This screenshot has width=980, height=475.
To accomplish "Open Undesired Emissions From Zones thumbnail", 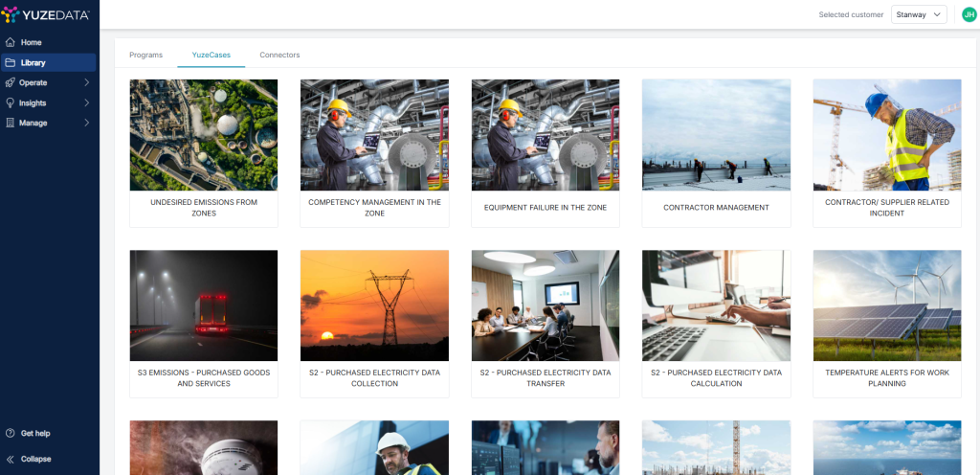I will pos(204,134).
